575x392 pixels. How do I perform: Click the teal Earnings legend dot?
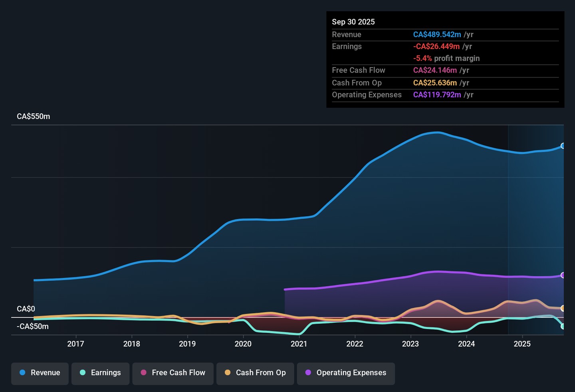pos(83,372)
